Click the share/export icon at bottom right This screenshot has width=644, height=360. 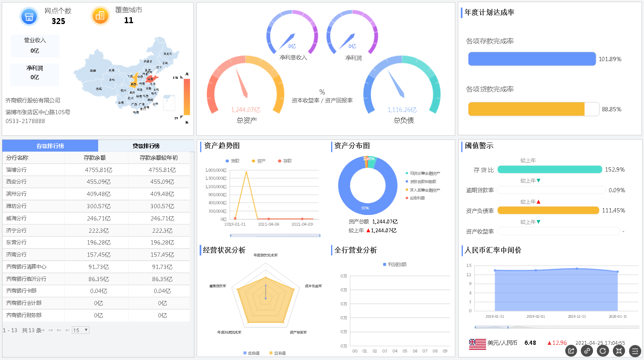point(571,351)
